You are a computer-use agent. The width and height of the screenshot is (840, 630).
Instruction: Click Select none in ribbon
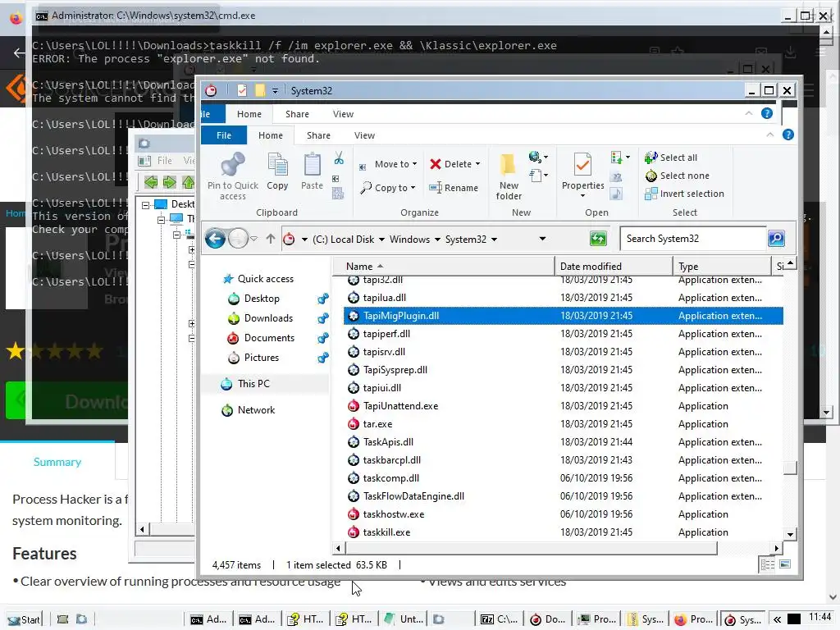(x=678, y=176)
